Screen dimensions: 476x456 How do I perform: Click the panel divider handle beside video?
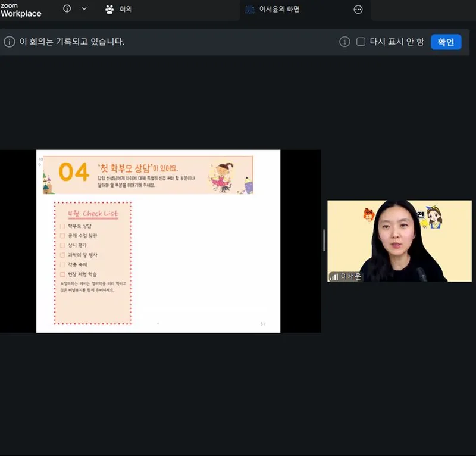pyautogui.click(x=324, y=241)
